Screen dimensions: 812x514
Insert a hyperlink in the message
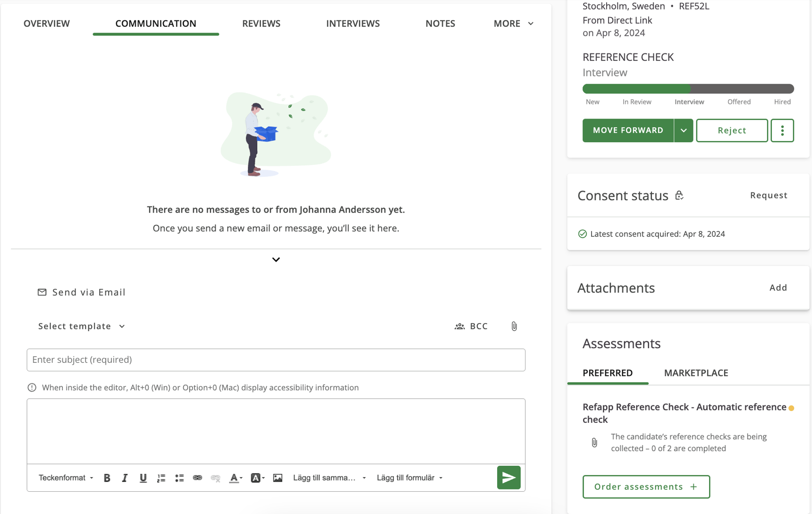point(197,478)
